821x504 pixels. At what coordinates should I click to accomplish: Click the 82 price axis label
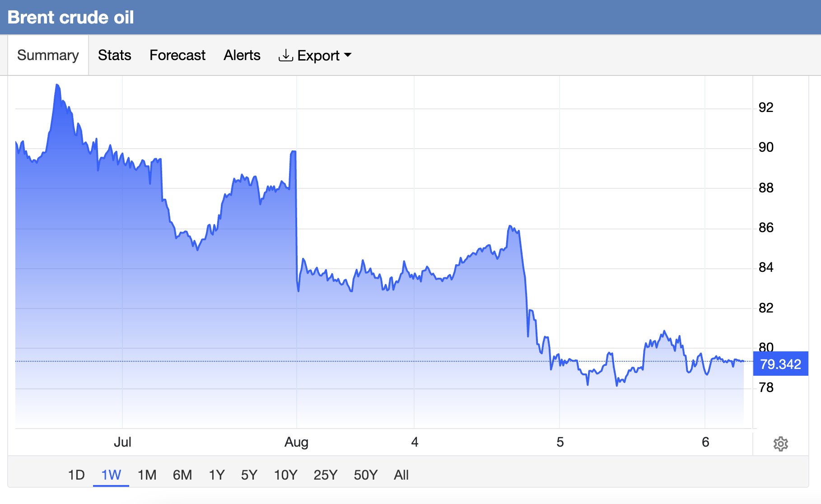click(x=766, y=308)
